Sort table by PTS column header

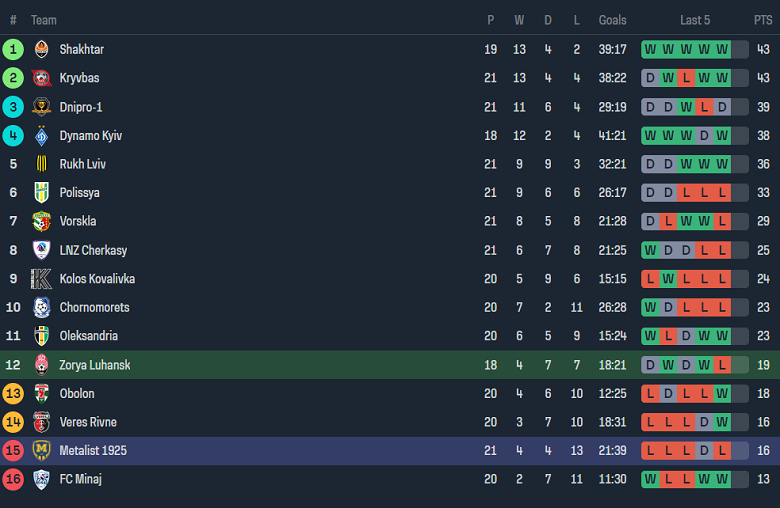coord(763,20)
